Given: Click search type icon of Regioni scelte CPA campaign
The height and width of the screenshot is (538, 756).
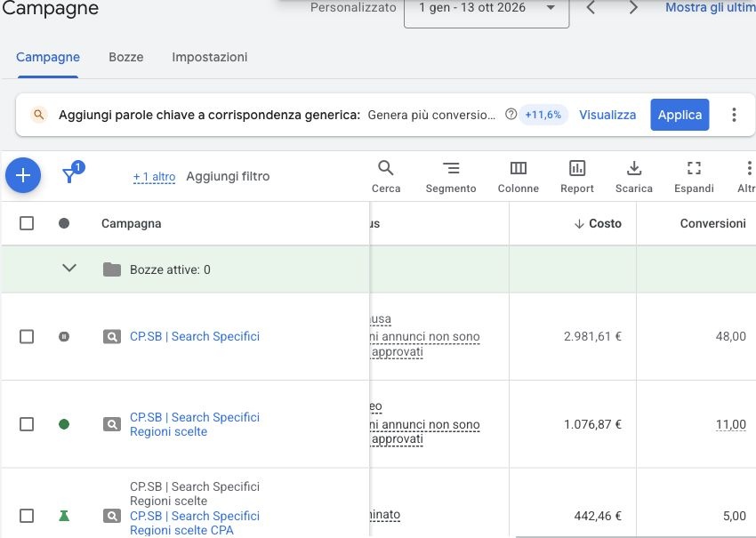Looking at the screenshot, I should coord(112,516).
